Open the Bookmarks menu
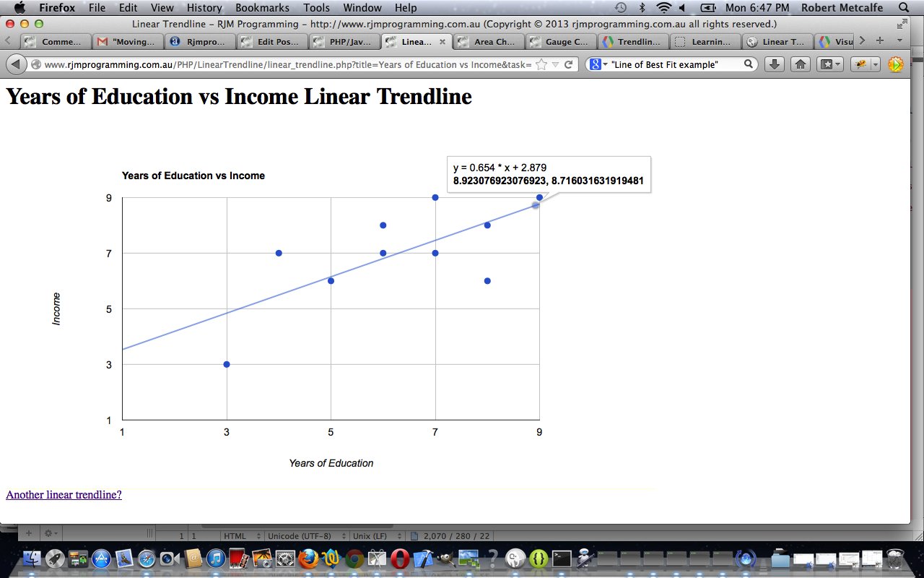The height and width of the screenshot is (578, 924). point(262,7)
